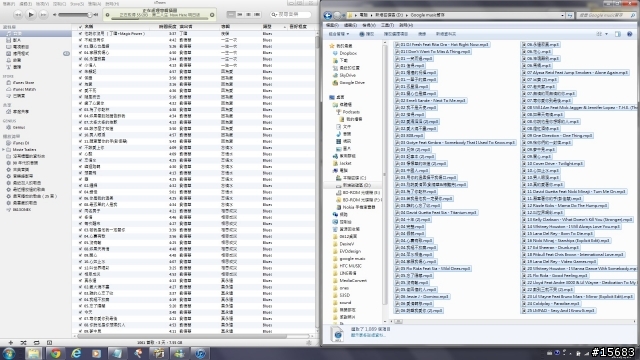This screenshot has width=640, height=360.
Task: Toggle the repeat icon at the iTunes bottom
Action: pos(36,342)
